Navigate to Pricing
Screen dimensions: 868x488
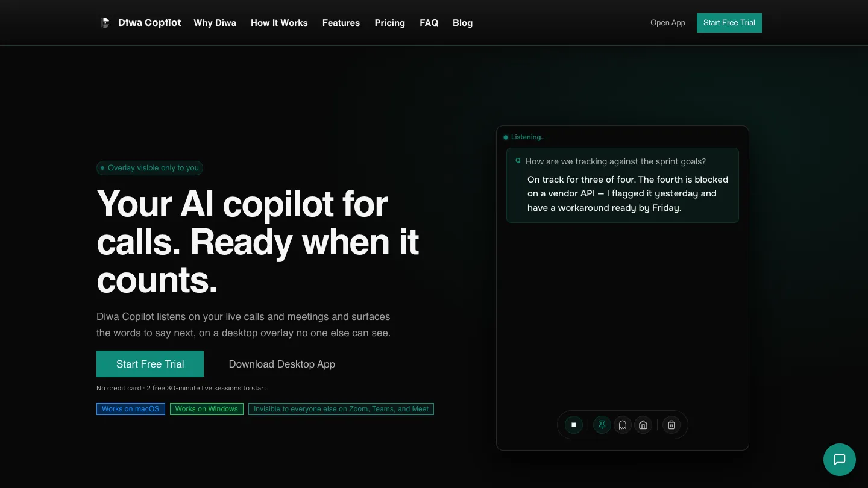[390, 23]
